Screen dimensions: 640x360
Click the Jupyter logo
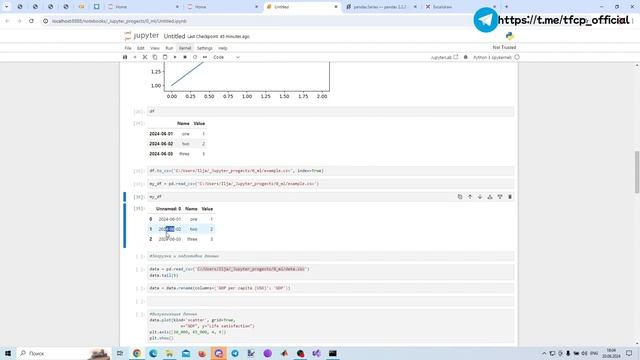coord(141,36)
